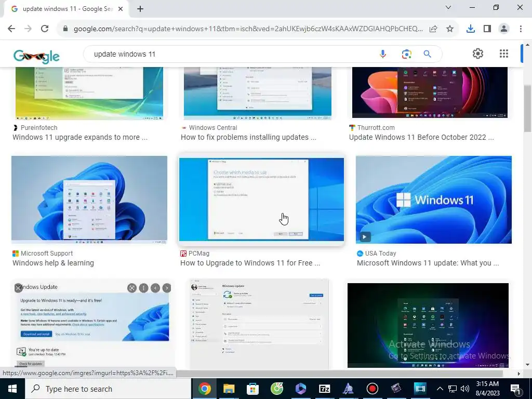Click the Windows Central source label
This screenshot has height=399, width=532.
[213, 128]
